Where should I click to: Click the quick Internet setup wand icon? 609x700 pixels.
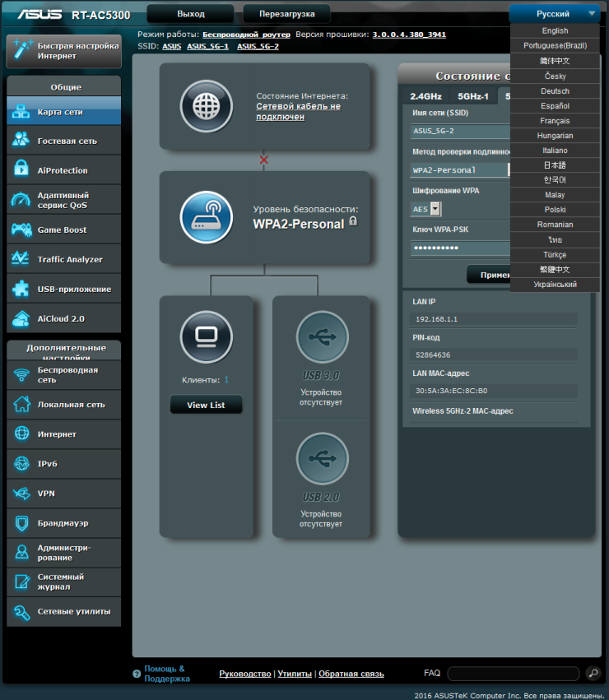tap(22, 49)
